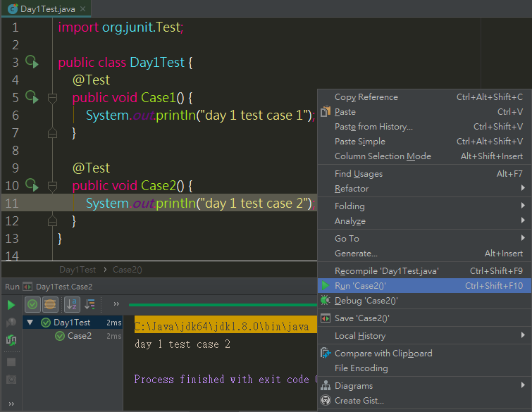Toggle alphabetical sort of test results
This screenshot has height=412, width=532.
(72, 304)
